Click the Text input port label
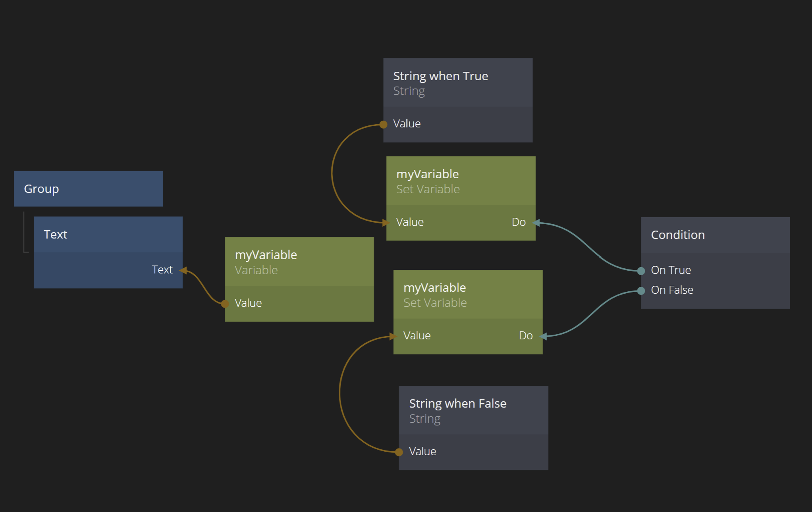The width and height of the screenshot is (812, 512). point(162,270)
